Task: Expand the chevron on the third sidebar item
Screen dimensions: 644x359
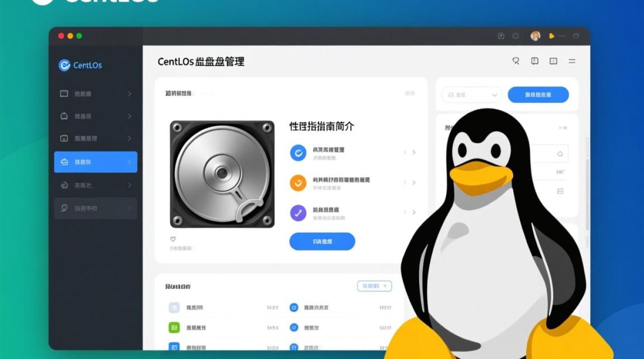Action: (x=129, y=138)
